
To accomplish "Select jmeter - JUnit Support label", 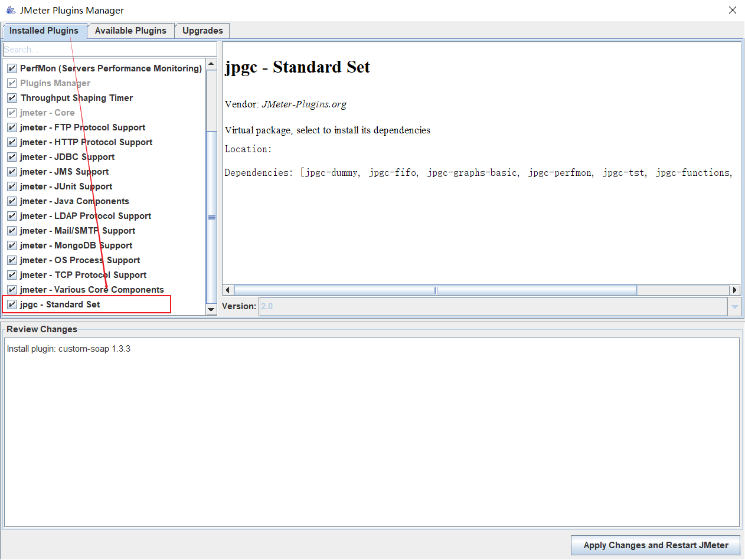I will click(66, 186).
